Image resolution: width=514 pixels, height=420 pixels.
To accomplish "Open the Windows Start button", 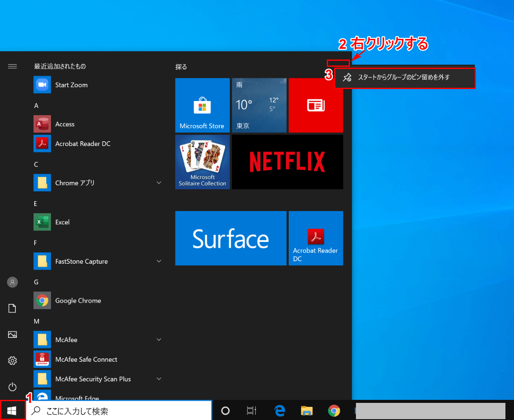I will point(12,411).
